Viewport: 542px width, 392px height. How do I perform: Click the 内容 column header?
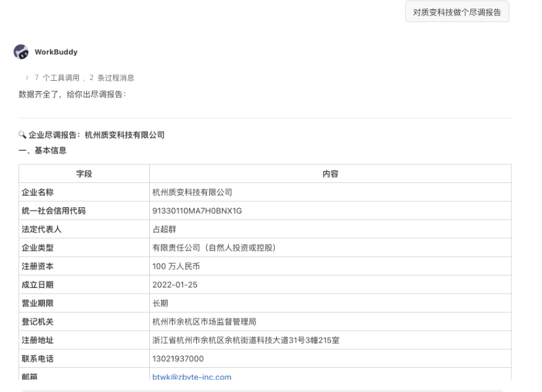330,174
